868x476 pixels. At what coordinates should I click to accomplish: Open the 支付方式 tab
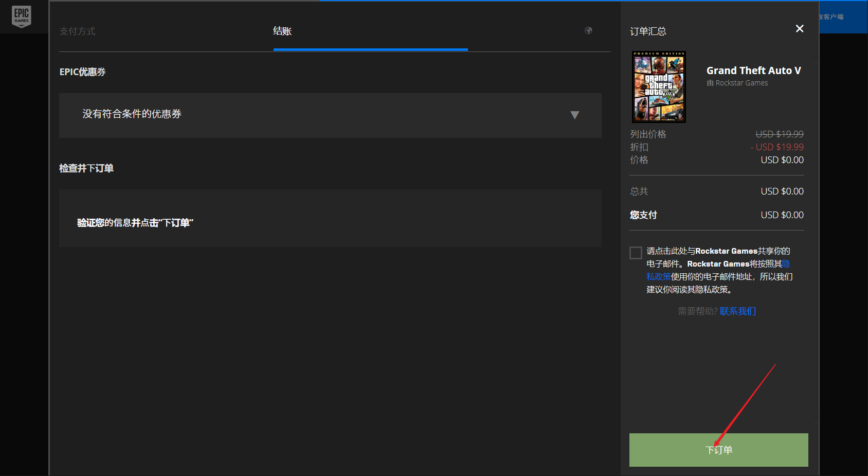[x=78, y=31]
